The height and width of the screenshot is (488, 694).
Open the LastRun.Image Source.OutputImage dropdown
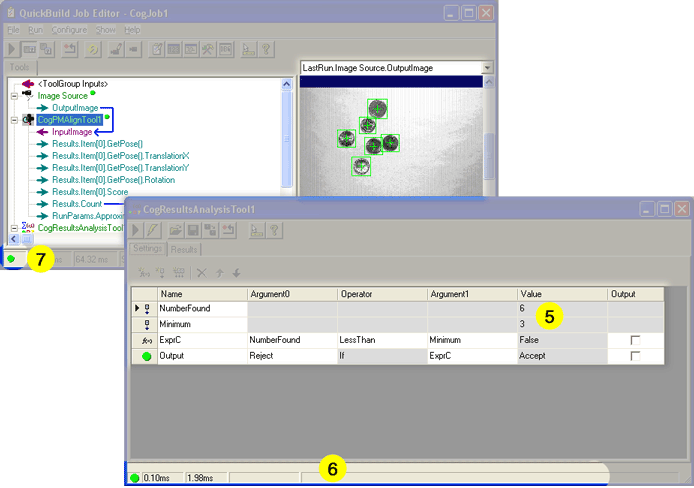tap(487, 68)
